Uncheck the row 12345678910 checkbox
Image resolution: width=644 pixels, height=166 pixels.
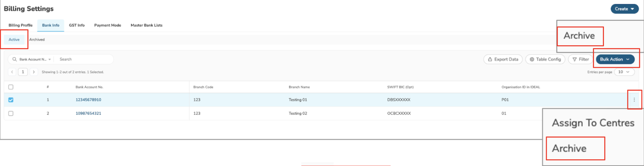click(x=11, y=100)
